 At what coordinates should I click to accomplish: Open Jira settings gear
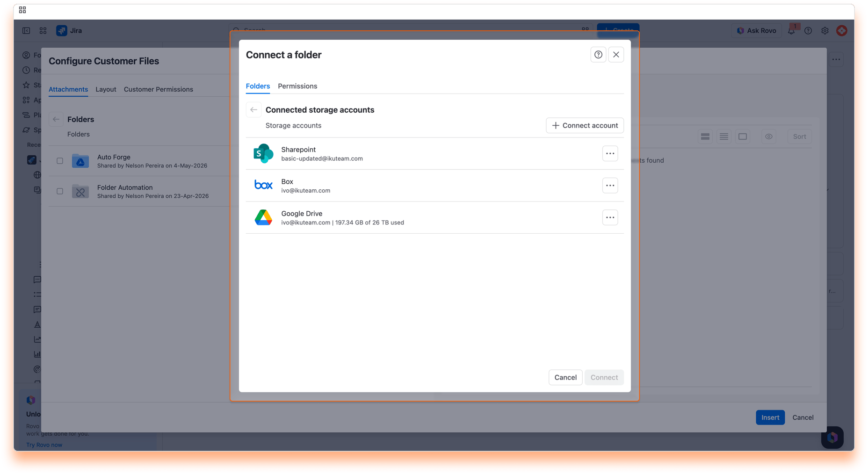pyautogui.click(x=825, y=31)
